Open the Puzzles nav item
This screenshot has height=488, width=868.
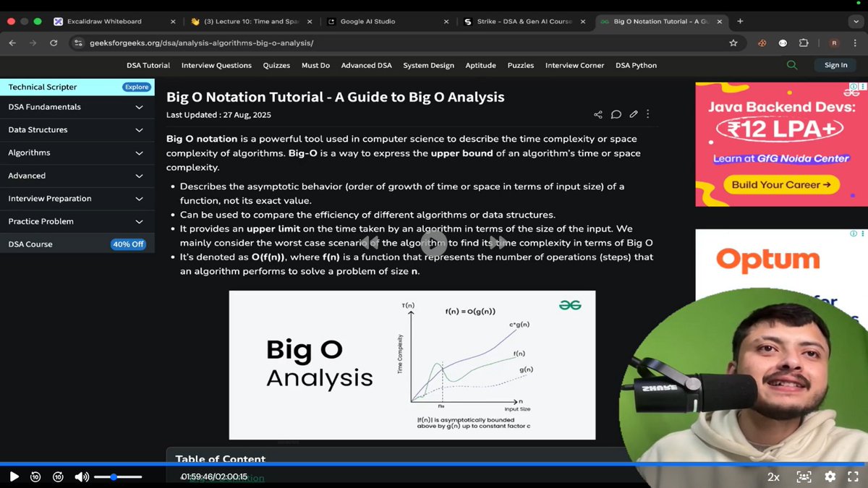[521, 65]
